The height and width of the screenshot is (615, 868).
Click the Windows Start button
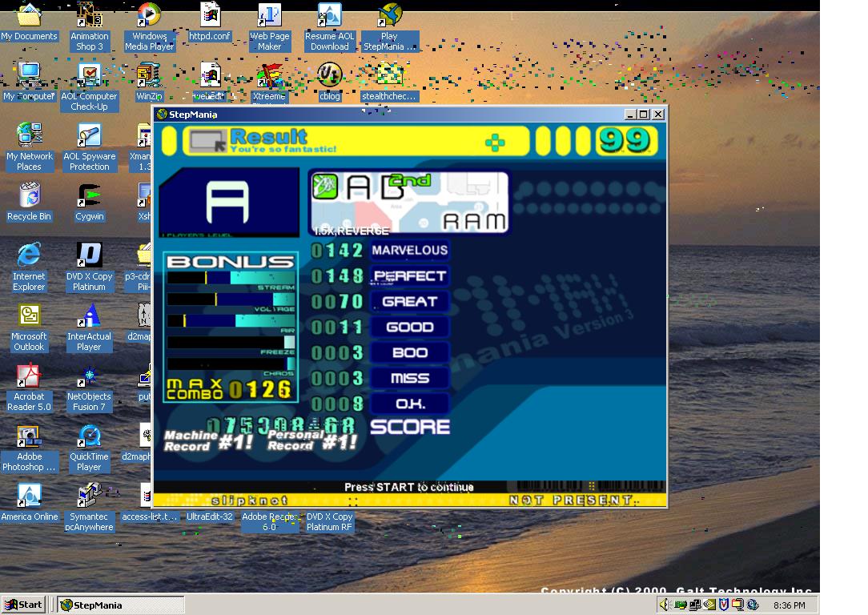tap(23, 605)
